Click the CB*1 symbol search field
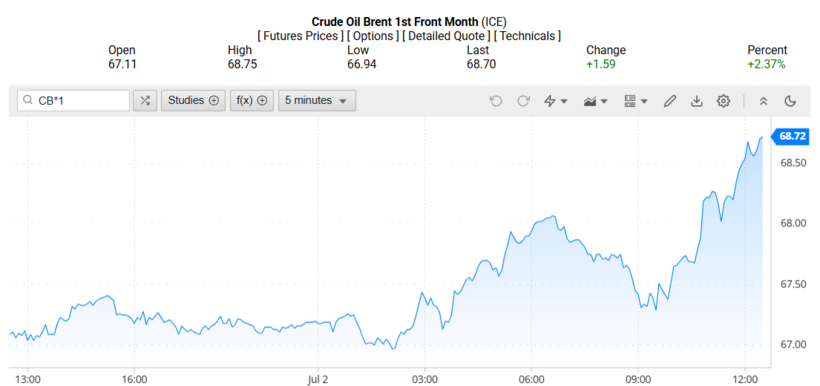 click(x=73, y=100)
